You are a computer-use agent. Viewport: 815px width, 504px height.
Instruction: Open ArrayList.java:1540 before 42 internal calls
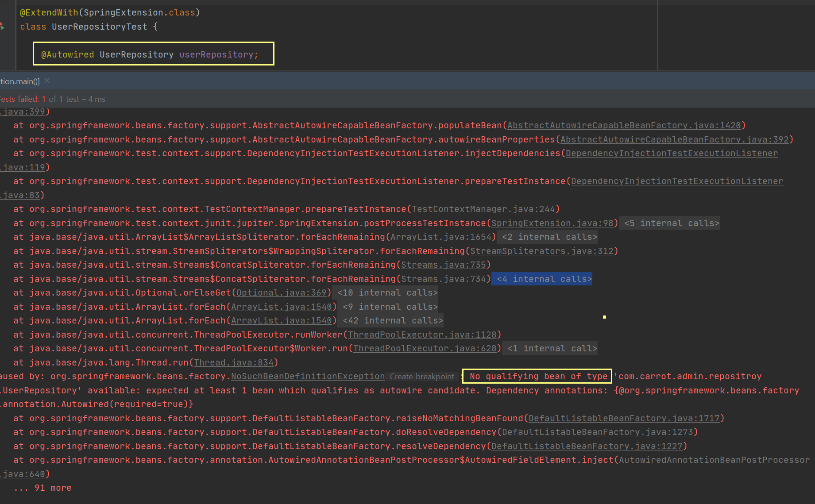(282, 321)
